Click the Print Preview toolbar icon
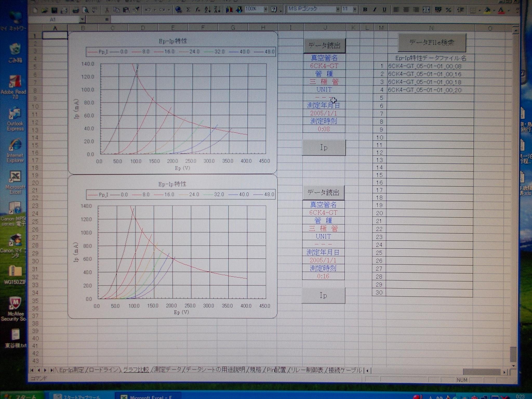The width and height of the screenshot is (532, 399). point(85,10)
